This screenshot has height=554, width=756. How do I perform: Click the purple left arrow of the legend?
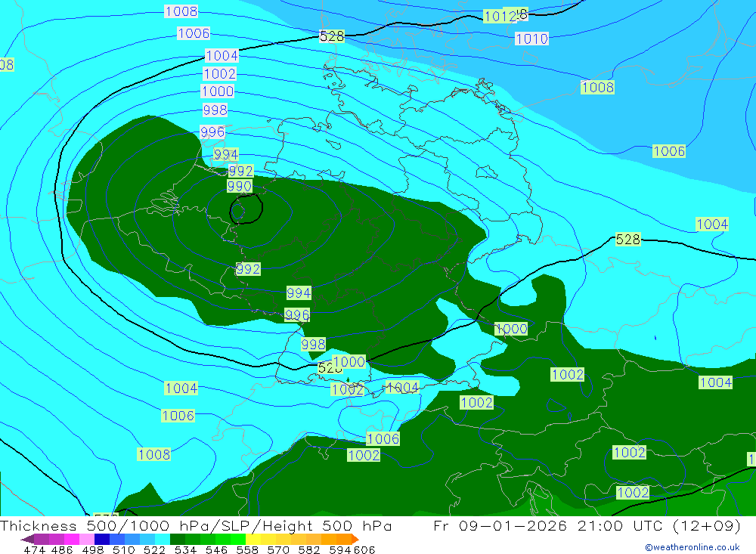[27, 539]
